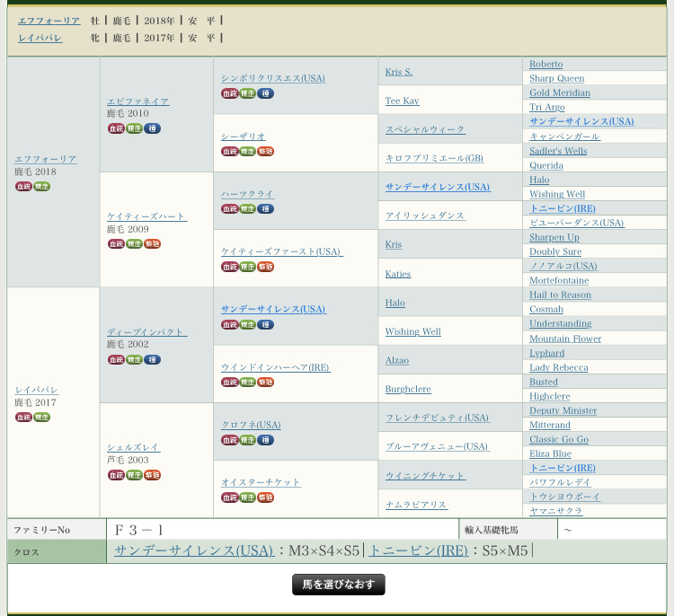Click the orange 繁殖 badge under シェルズレイ
Image resolution: width=674 pixels, height=616 pixels.
(x=153, y=474)
